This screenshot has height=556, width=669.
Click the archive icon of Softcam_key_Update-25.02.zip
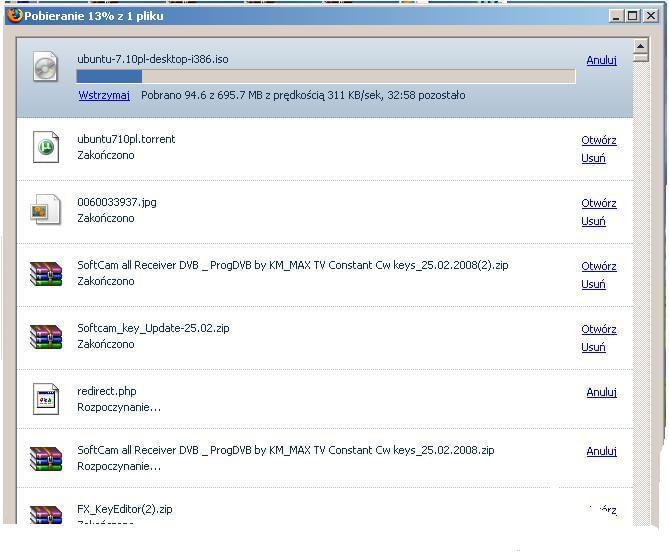coord(46,337)
